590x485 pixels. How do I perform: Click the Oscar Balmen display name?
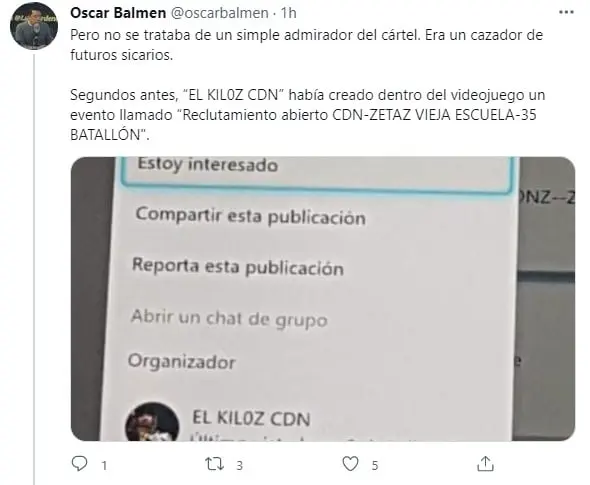pyautogui.click(x=118, y=13)
